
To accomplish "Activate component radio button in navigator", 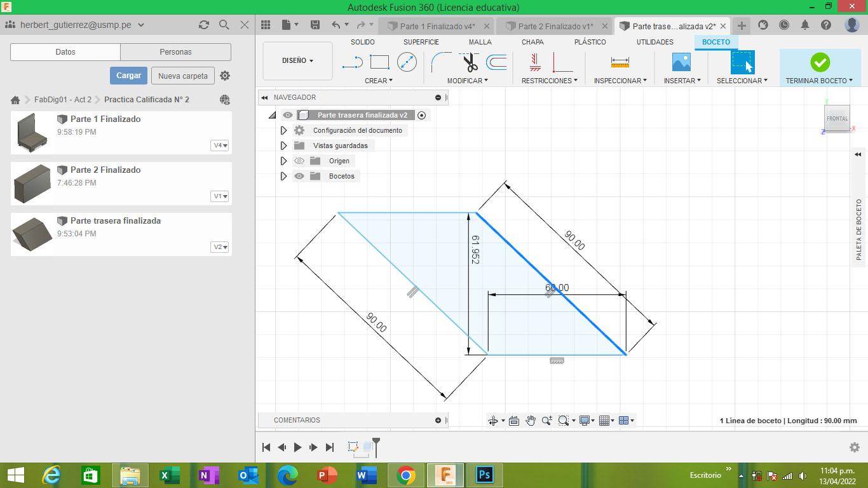I will coord(421,115).
